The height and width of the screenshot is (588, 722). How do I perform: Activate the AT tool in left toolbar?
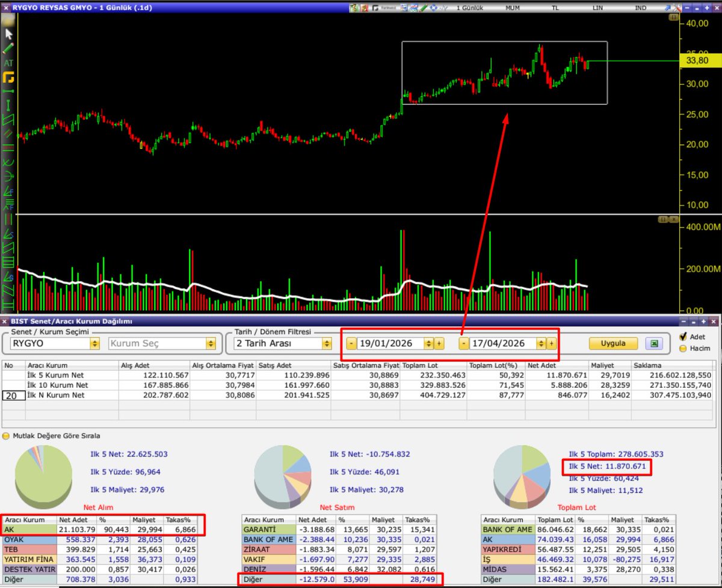(8, 63)
